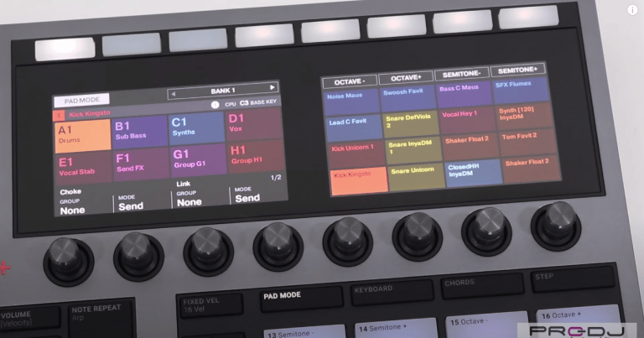Push the soft button above OCTAVE - label
The image size is (644, 338).
[x=330, y=32]
